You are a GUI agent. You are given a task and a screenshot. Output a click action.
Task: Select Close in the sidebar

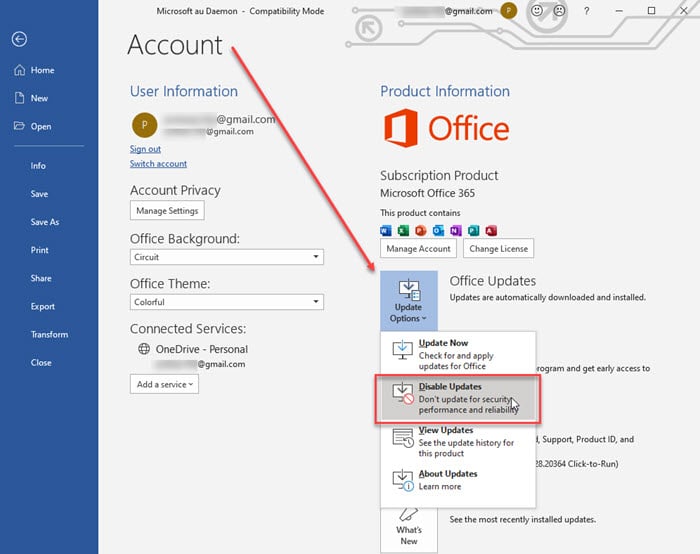coord(41,362)
